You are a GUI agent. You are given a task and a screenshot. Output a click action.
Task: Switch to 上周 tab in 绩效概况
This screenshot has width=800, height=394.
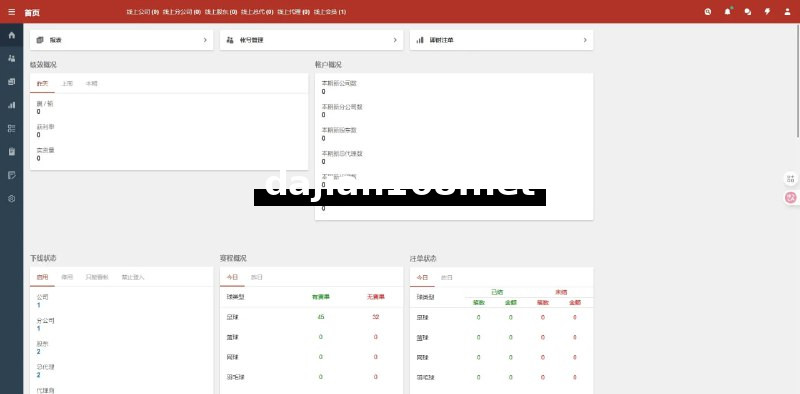point(67,83)
